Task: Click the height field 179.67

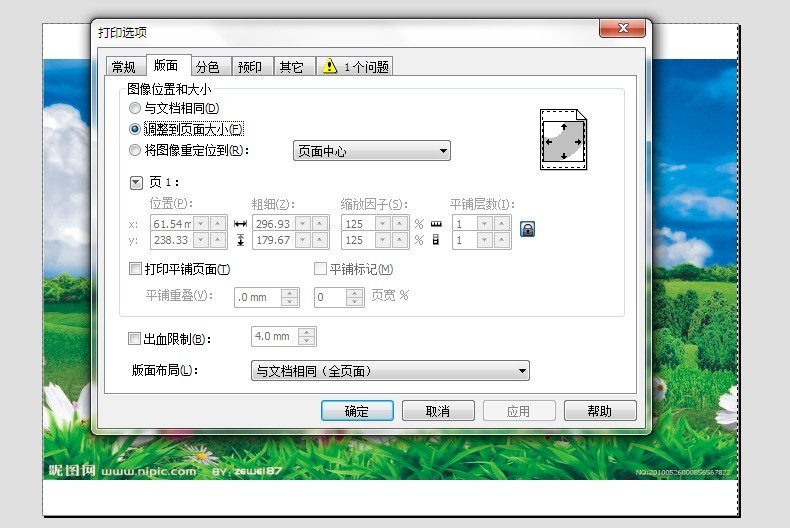Action: (274, 240)
